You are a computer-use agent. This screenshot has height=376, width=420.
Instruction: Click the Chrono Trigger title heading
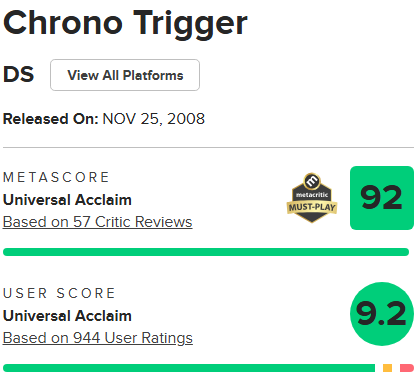pyautogui.click(x=125, y=24)
